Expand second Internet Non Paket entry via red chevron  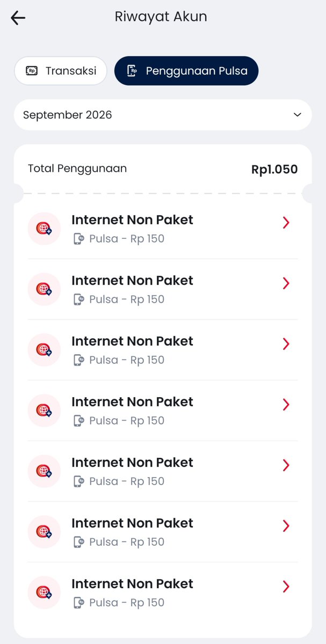pyautogui.click(x=286, y=283)
